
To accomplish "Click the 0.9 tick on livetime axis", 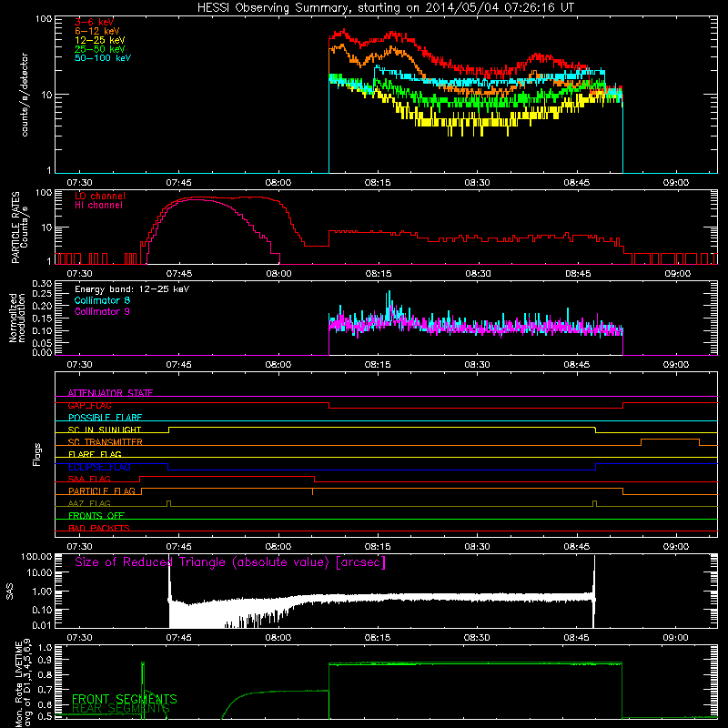I will coord(45,661).
